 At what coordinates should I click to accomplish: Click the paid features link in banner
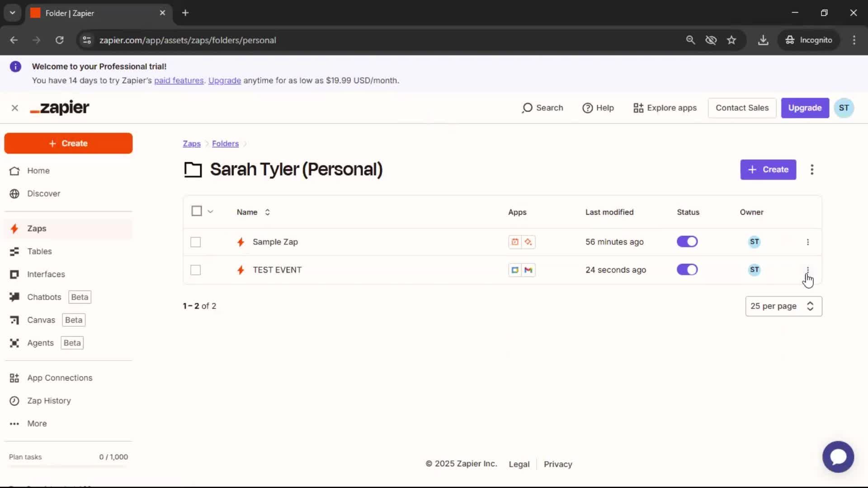179,80
